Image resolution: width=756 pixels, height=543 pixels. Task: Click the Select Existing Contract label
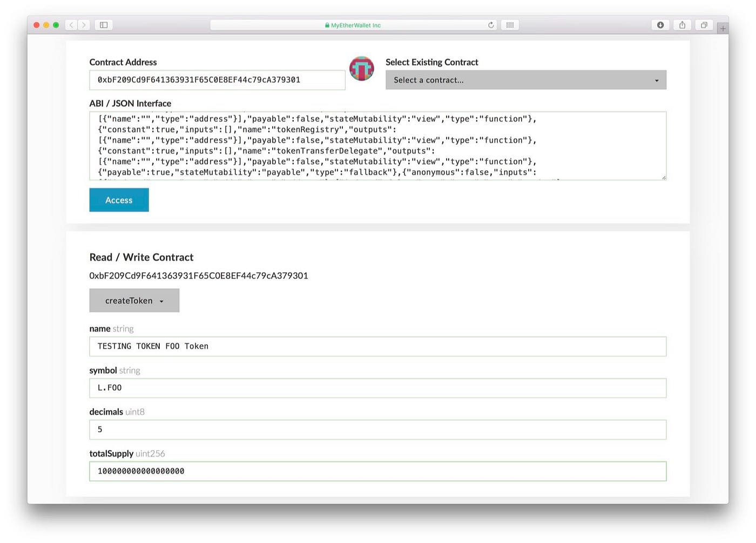pos(432,62)
